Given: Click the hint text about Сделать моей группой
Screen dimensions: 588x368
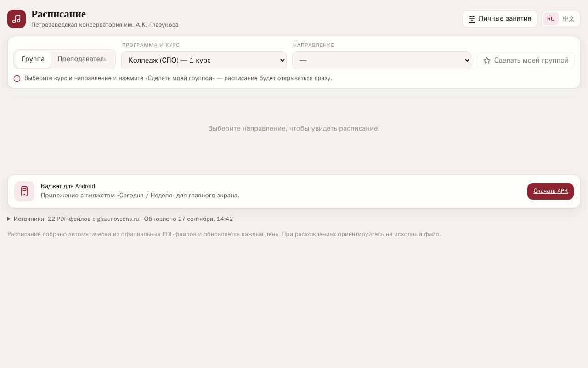Looking at the screenshot, I should 178,78.
